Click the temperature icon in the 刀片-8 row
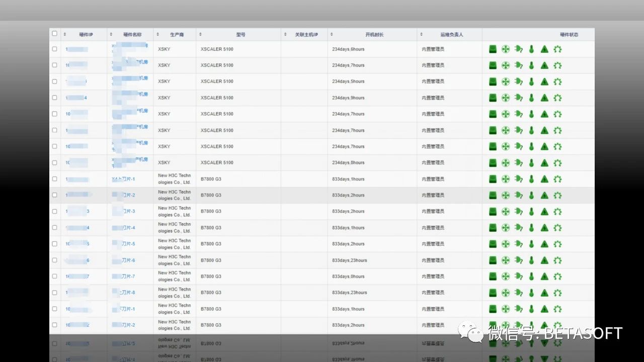Screen dimensions: 644x362 click(x=531, y=293)
